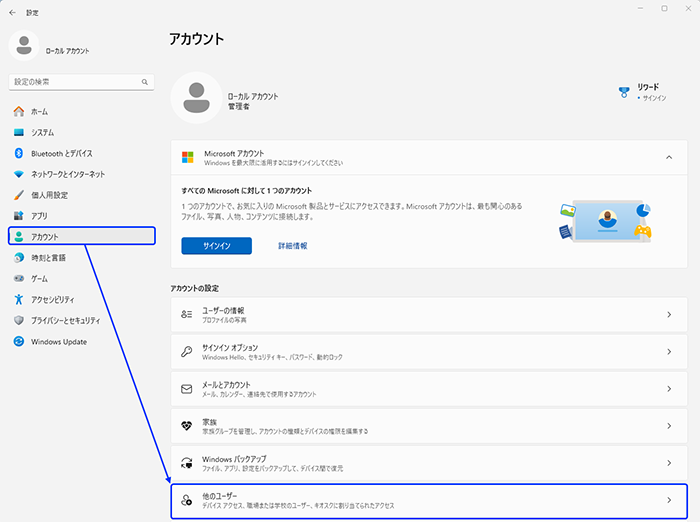Open ホーム from the sidebar
Image resolution: width=700 pixels, height=522 pixels.
(39, 111)
